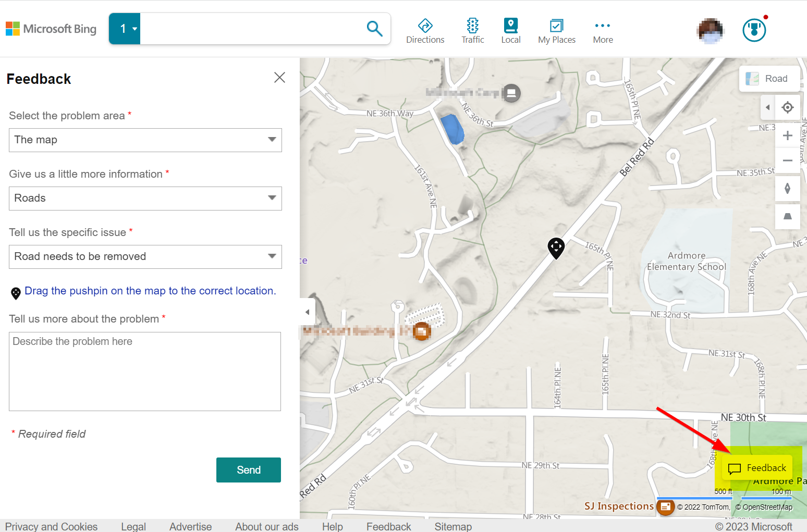Click Ardmore Elementary School label

(687, 261)
